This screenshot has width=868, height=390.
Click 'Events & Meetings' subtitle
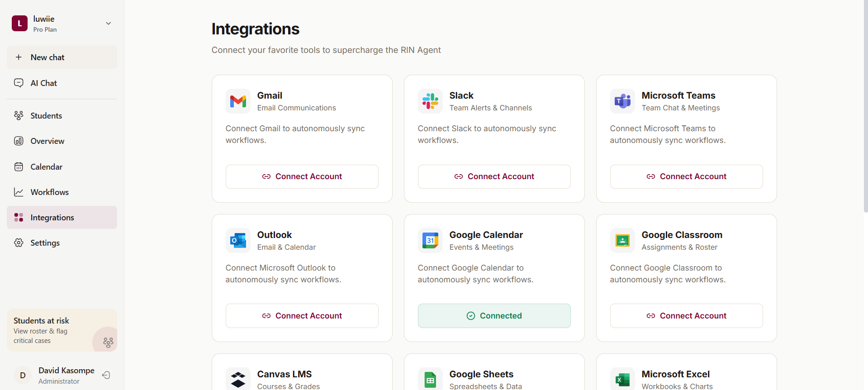pos(482,247)
